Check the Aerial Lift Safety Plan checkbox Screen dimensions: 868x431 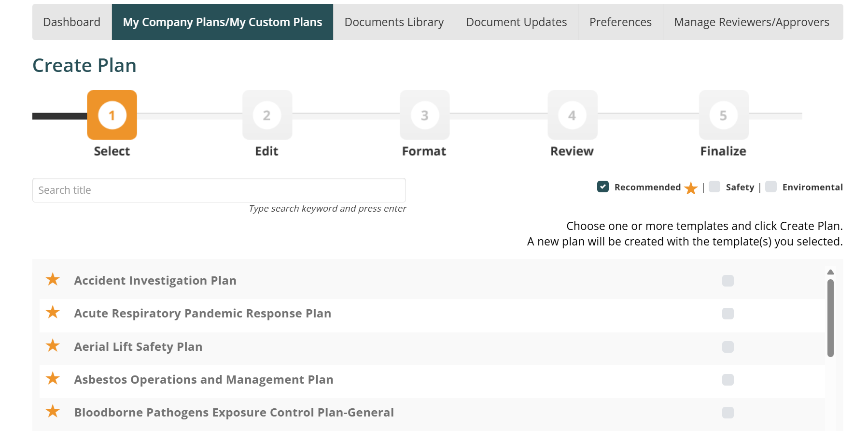click(728, 347)
